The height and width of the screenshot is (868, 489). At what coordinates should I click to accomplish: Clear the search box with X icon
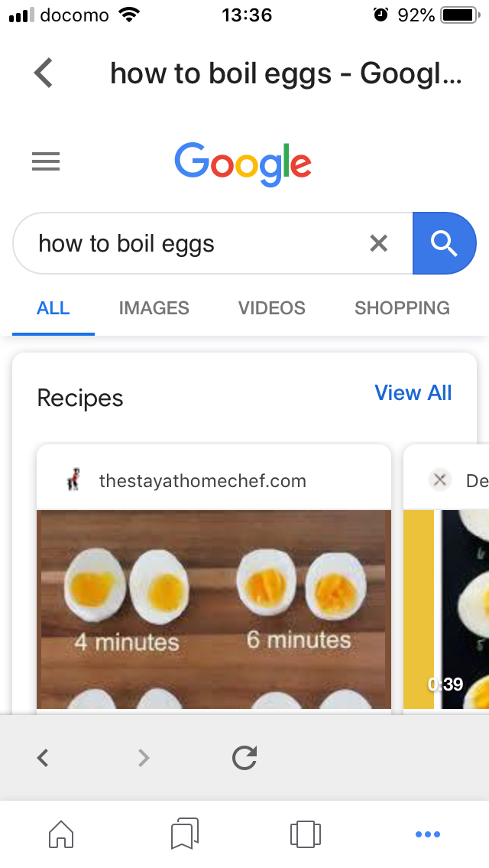point(379,243)
